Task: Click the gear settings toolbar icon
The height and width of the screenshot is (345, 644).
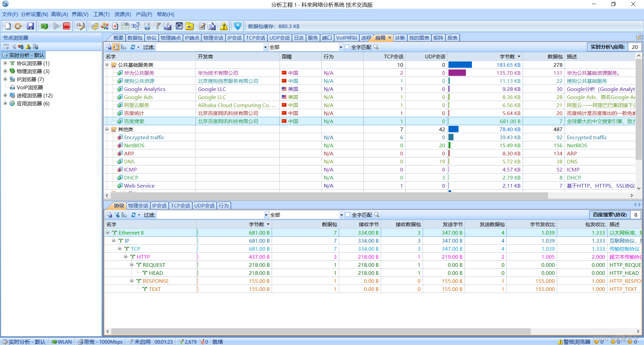Action: 95,26
